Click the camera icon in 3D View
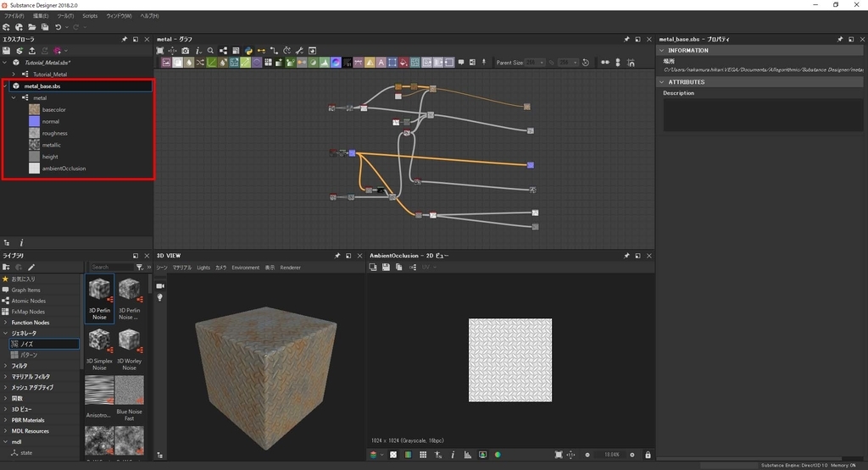The image size is (868, 470). pos(160,286)
